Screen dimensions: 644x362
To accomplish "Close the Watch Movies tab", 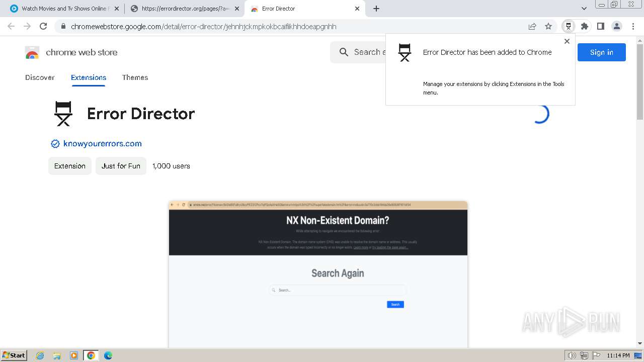I will (x=117, y=9).
